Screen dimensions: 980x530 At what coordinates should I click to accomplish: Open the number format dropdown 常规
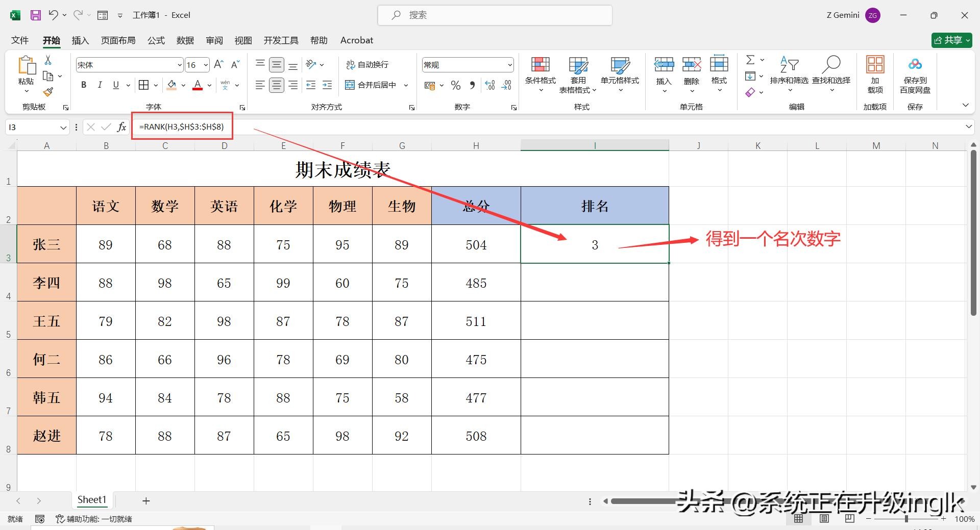pos(509,65)
